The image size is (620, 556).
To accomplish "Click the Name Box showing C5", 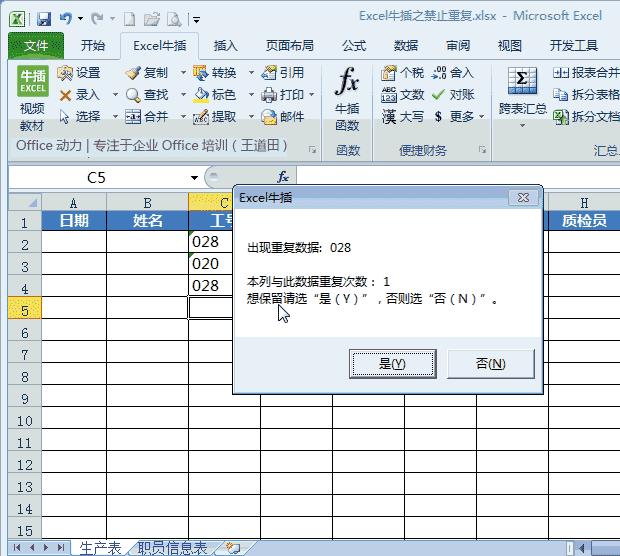I will pos(96,178).
